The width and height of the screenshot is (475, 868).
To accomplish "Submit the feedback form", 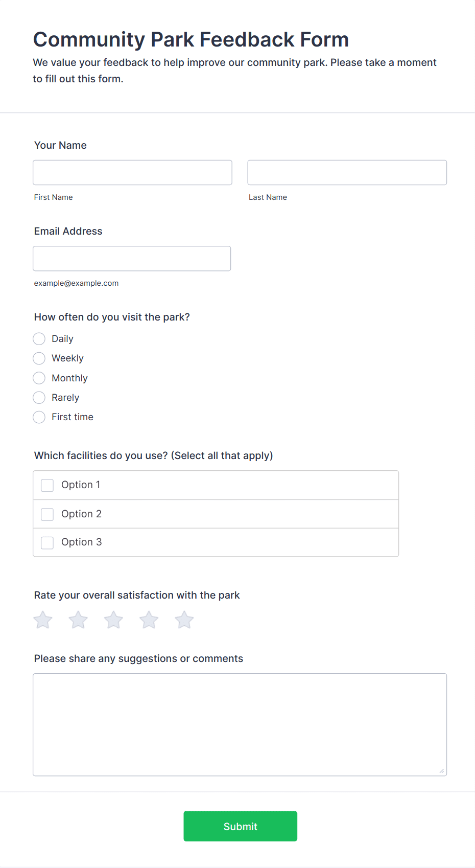I will coord(240,826).
